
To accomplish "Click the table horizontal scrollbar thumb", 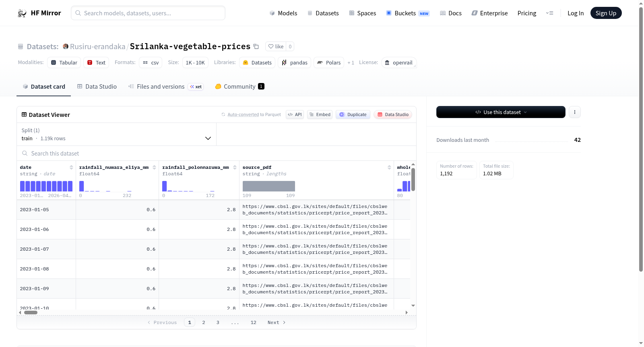I will pyautogui.click(x=31, y=312).
